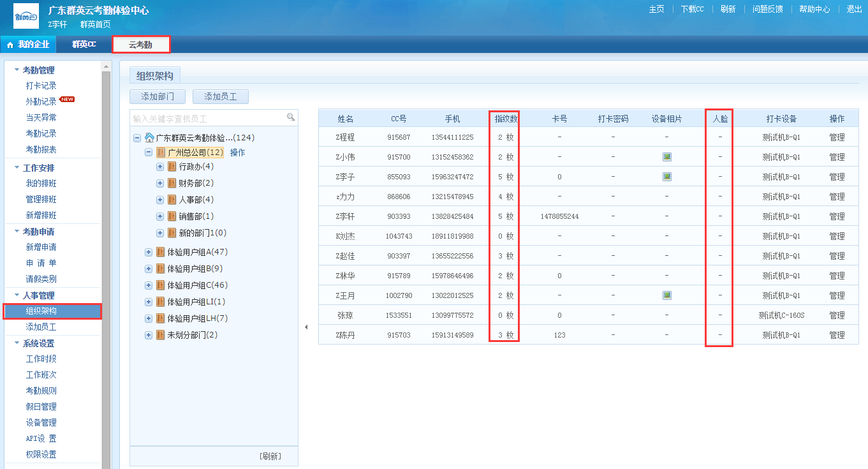Screen dimensions: 868x469
Task: Expand the 体验用户组C node
Action: [x=149, y=285]
